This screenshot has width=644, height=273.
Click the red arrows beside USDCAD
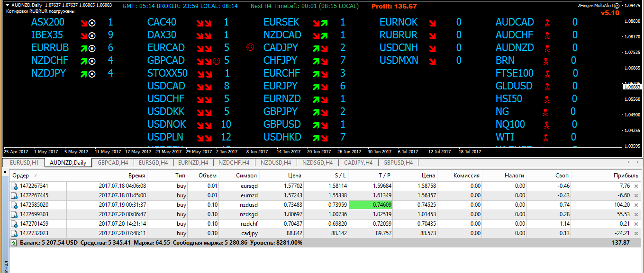[204, 87]
